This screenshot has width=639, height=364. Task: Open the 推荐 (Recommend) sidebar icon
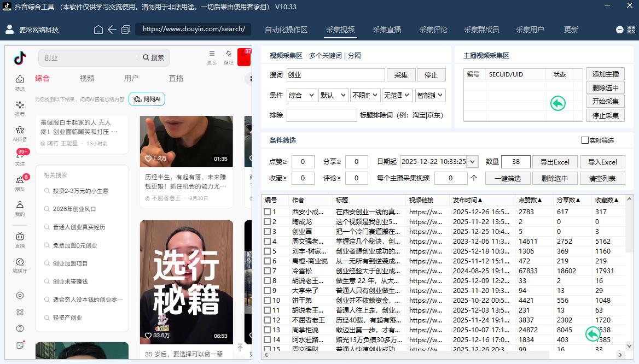tap(20, 108)
